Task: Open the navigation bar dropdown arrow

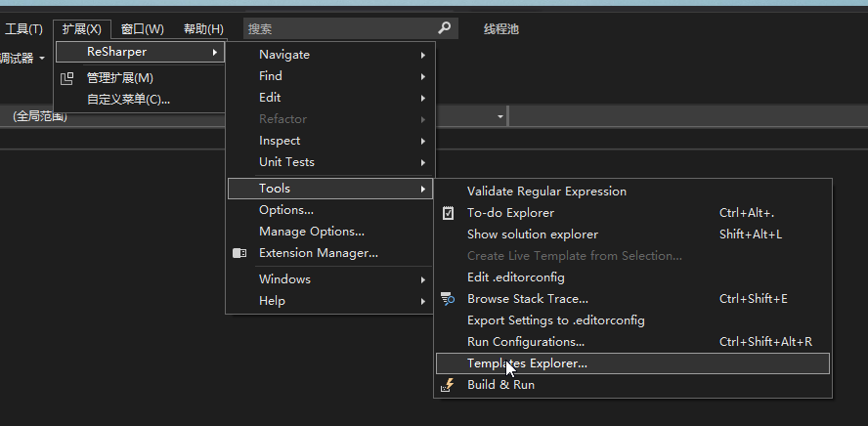Action: pos(500,116)
